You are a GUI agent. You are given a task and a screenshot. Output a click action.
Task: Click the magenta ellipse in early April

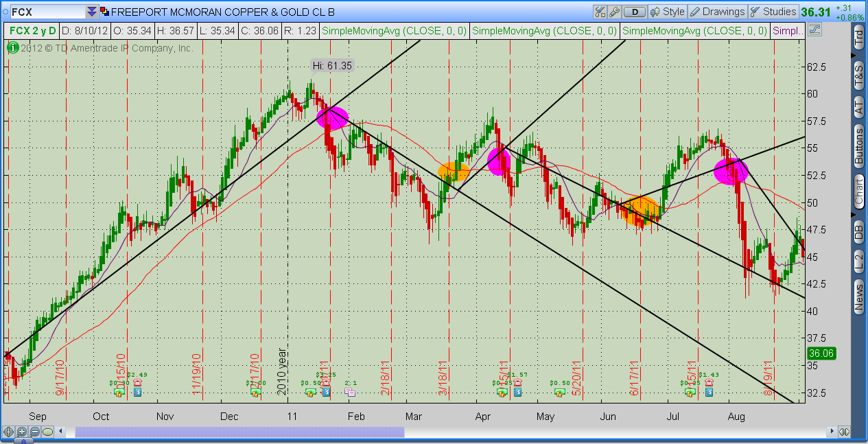click(500, 161)
